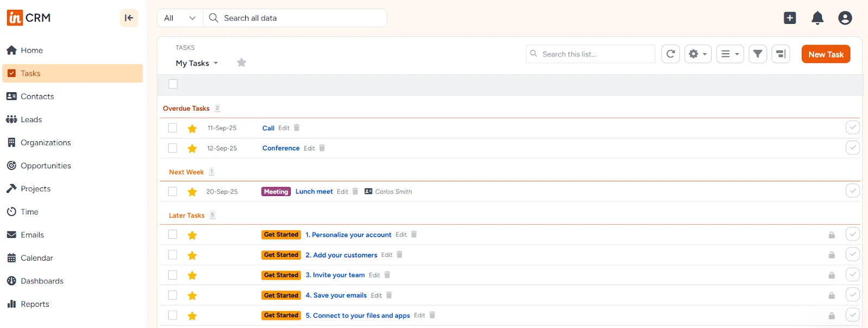Open Projects in the sidebar
Screen dimensions: 868x328
73,188
